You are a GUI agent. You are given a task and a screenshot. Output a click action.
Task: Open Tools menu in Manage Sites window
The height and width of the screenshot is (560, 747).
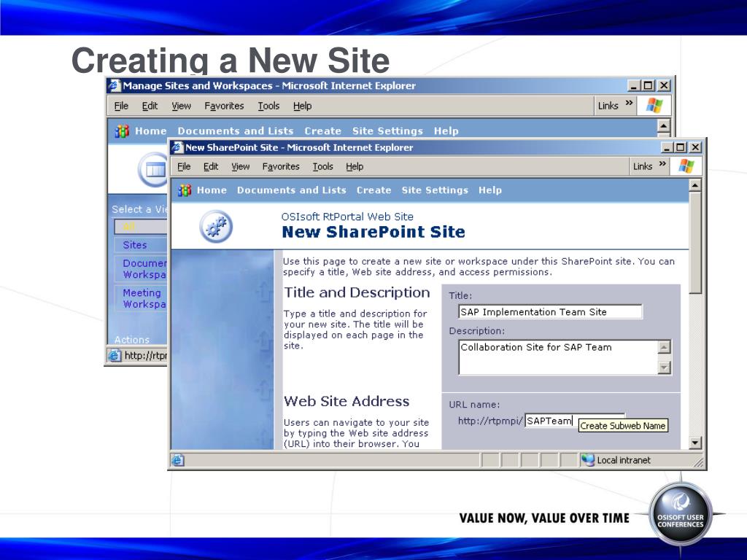click(268, 106)
